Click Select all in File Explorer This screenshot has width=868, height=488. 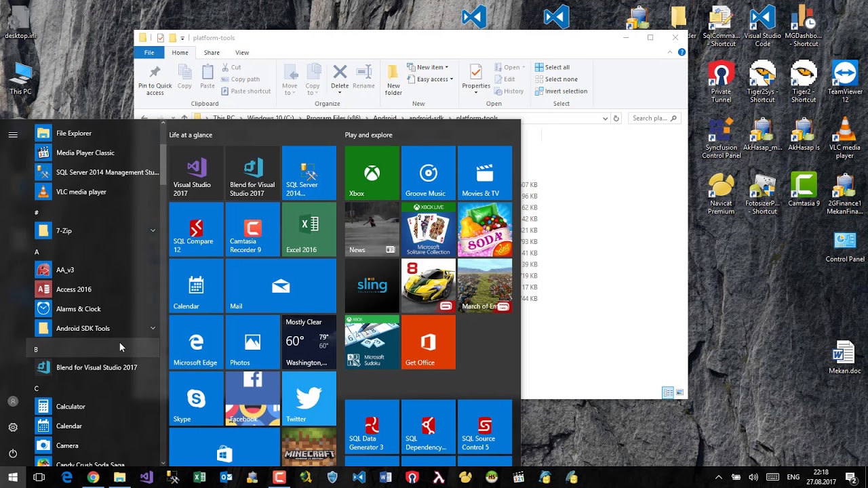552,67
